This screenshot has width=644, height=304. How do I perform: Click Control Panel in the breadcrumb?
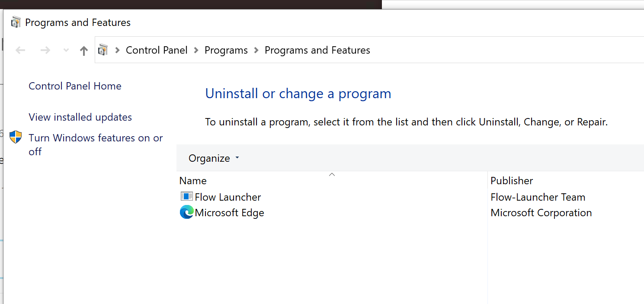pos(157,50)
